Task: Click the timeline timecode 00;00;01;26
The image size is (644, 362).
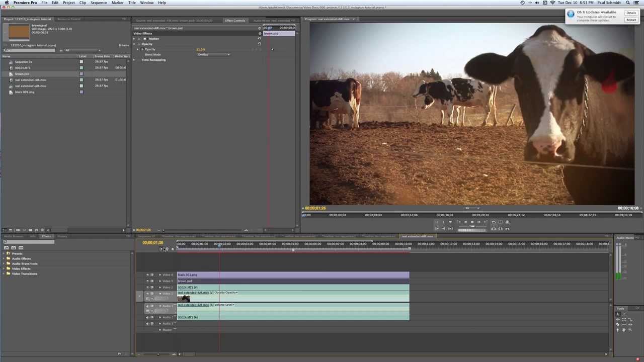Action: [152, 243]
